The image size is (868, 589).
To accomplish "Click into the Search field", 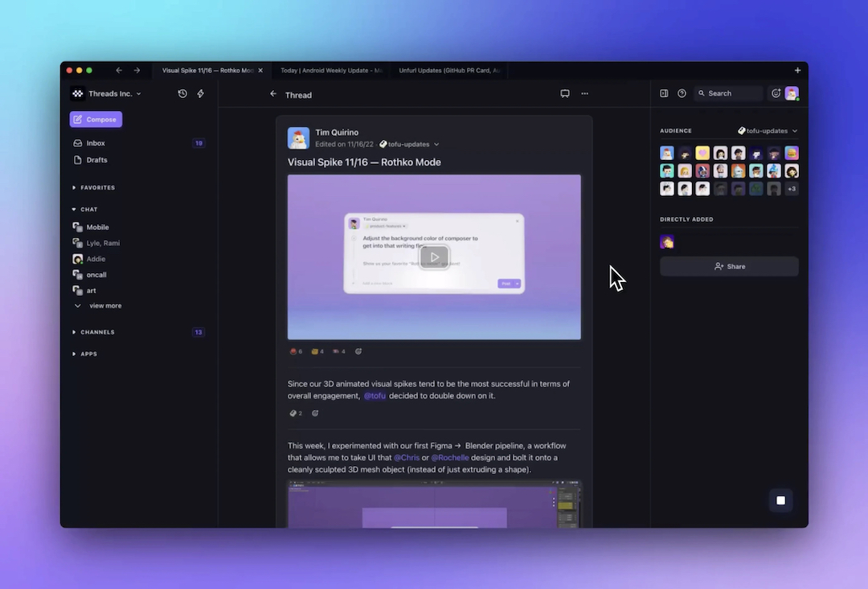I will click(728, 93).
